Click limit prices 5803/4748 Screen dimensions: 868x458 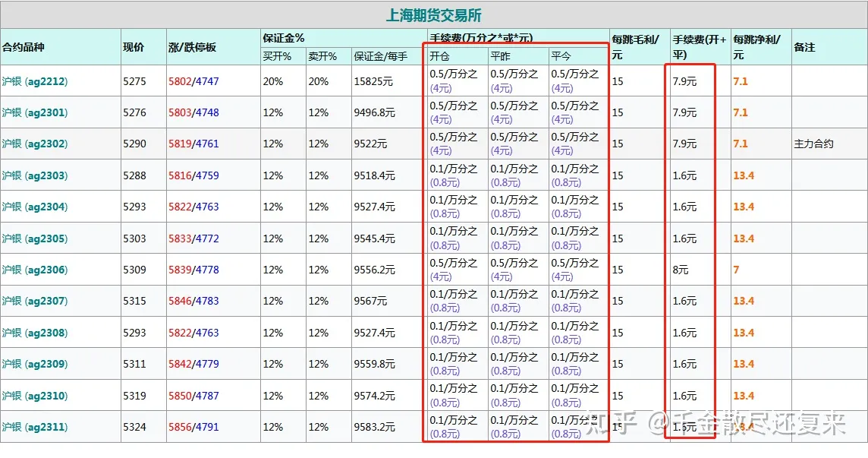pyautogui.click(x=193, y=112)
